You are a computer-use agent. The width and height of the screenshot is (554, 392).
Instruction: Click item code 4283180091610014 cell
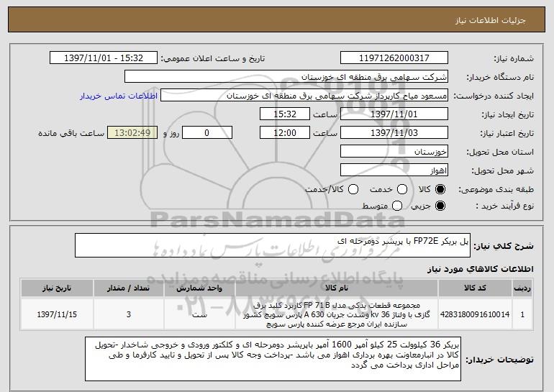475,314
